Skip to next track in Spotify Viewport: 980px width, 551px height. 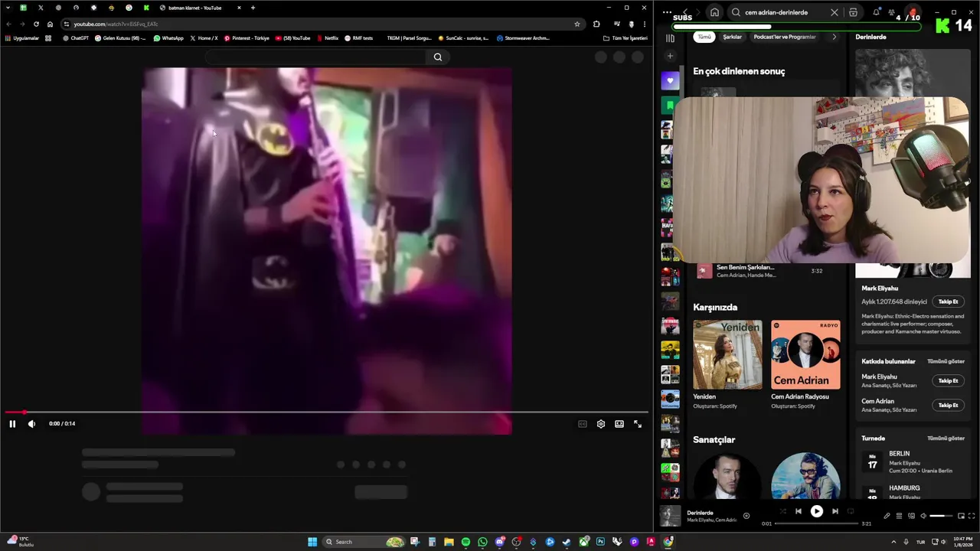(x=835, y=511)
